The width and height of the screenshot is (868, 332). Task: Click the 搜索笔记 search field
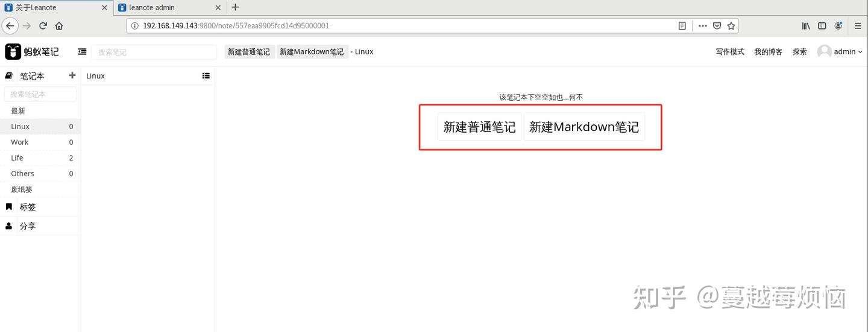pyautogui.click(x=154, y=53)
